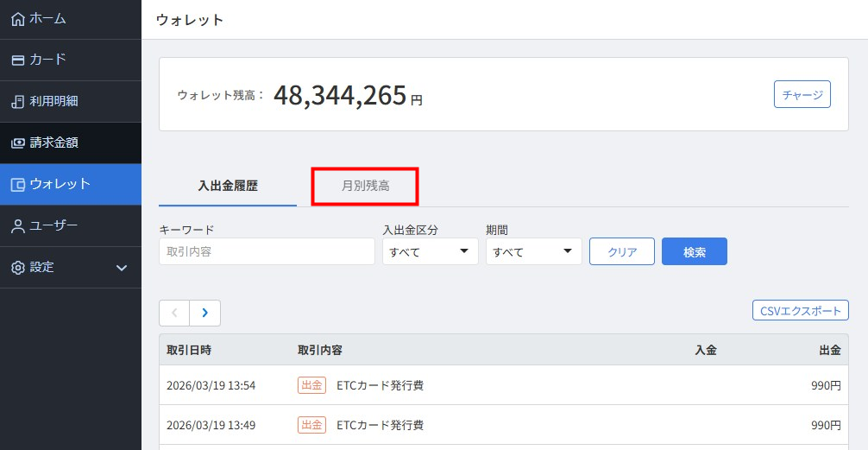Select the 入出金履歴 tab
Image resolution: width=868 pixels, height=450 pixels.
[228, 186]
